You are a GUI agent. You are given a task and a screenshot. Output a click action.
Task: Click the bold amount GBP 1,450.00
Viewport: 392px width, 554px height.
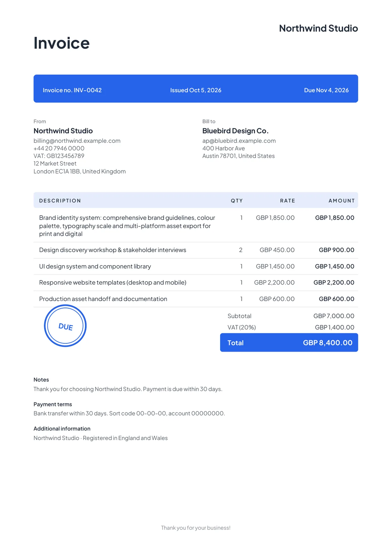click(x=334, y=266)
